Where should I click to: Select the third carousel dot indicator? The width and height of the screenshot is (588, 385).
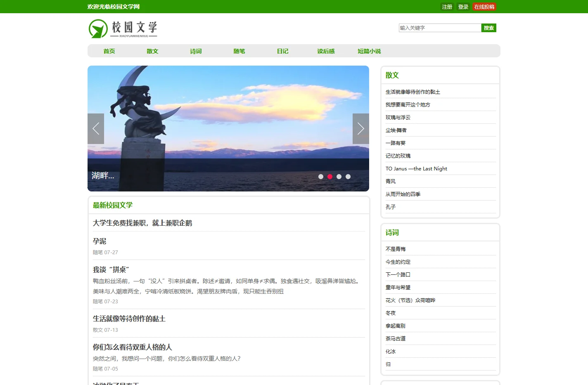click(339, 177)
